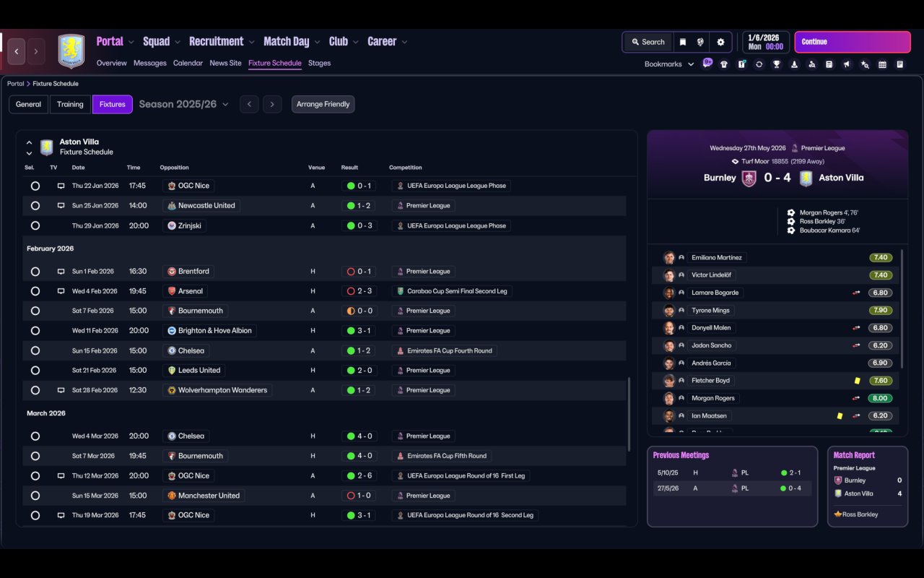Image resolution: width=924 pixels, height=578 pixels.
Task: Expand the Recruitment menu dropdown
Action: point(251,42)
